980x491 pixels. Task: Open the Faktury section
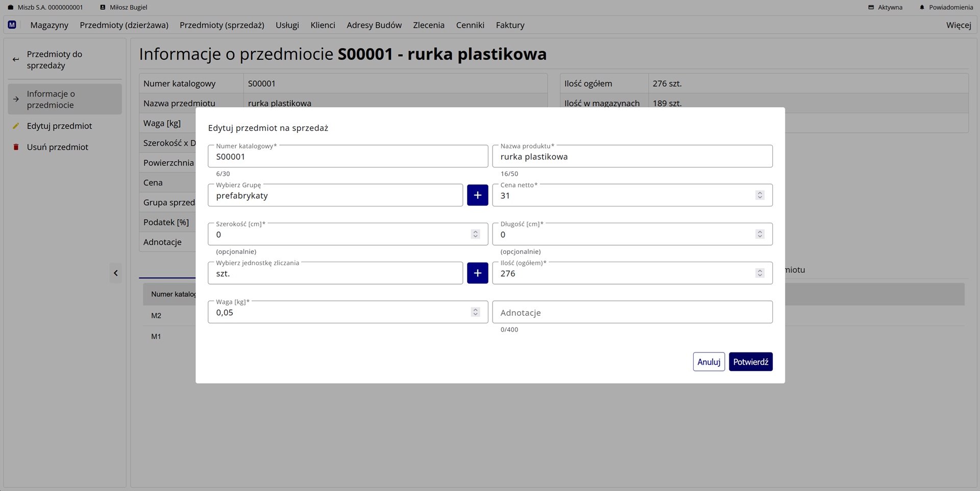tap(509, 25)
